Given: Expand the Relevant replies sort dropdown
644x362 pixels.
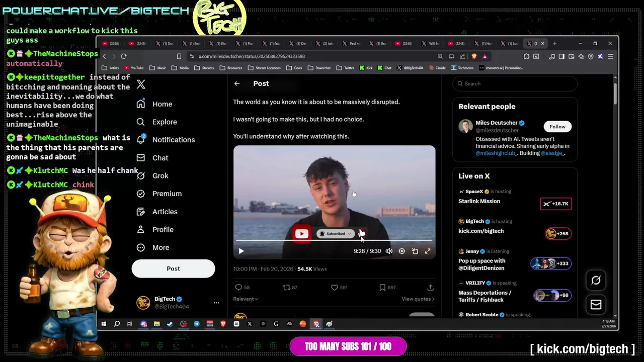Looking at the screenshot, I should 246,299.
